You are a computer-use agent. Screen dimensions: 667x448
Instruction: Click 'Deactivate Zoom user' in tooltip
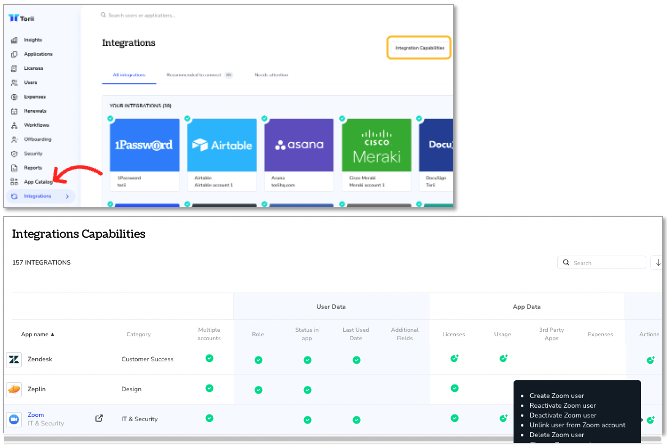(562, 415)
